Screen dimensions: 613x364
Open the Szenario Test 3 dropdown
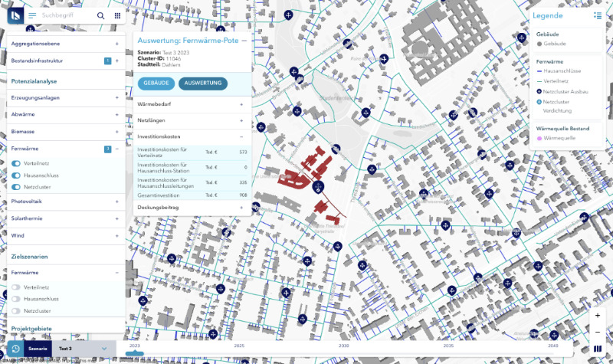point(104,349)
